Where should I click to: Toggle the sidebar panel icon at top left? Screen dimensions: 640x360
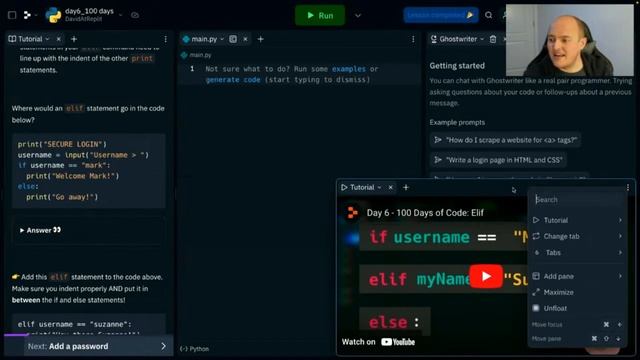12,15
